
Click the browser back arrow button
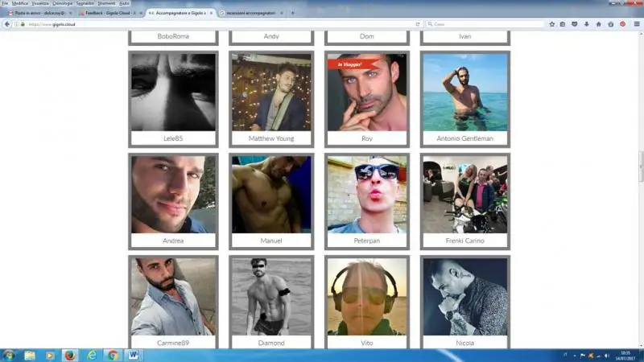7,24
